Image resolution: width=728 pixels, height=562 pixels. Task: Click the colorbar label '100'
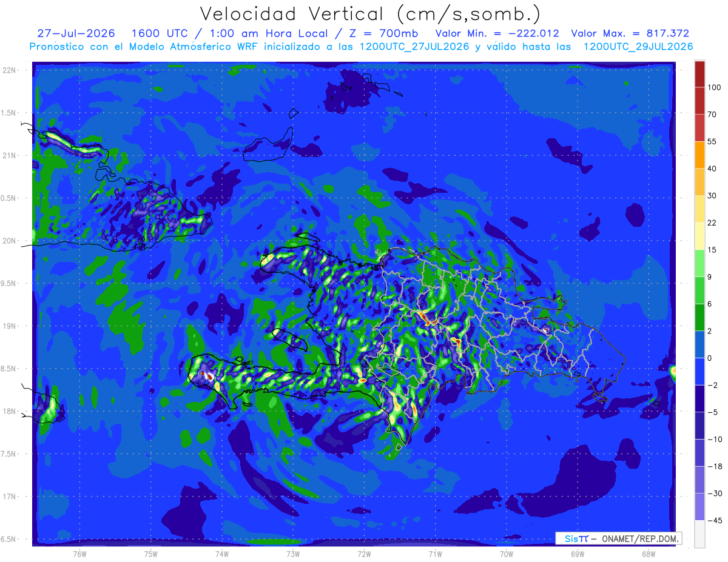pos(714,87)
